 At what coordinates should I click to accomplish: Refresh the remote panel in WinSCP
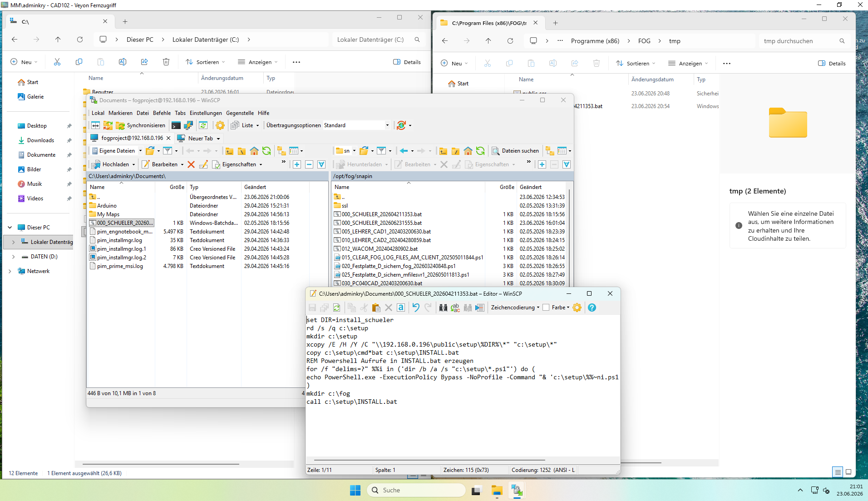point(480,151)
